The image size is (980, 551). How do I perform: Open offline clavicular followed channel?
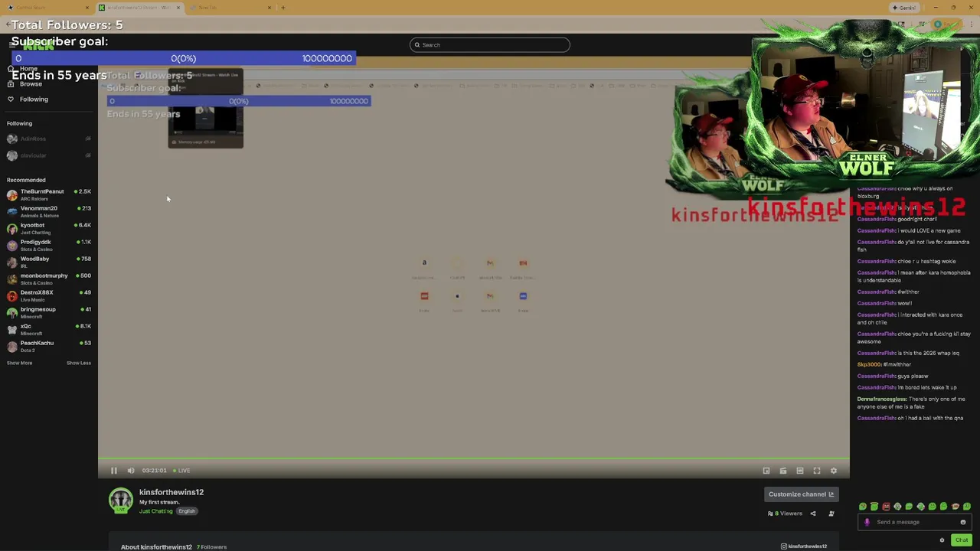[x=49, y=155]
